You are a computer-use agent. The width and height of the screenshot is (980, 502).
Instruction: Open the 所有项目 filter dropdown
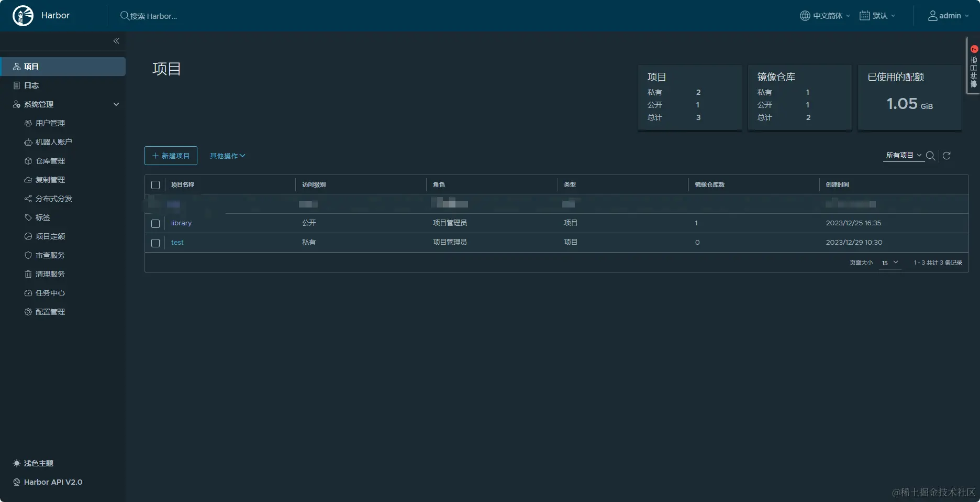(904, 156)
